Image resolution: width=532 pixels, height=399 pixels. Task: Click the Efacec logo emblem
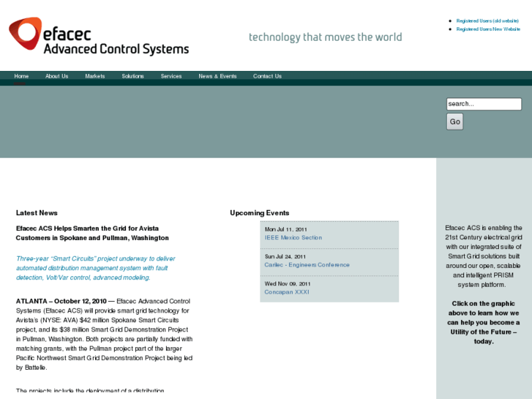[26, 33]
